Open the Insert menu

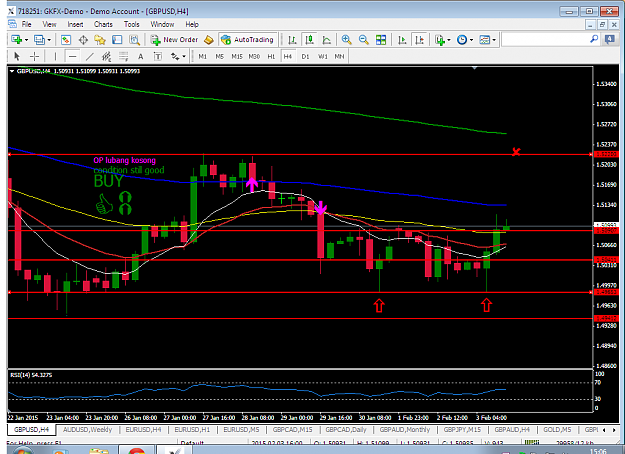point(75,24)
